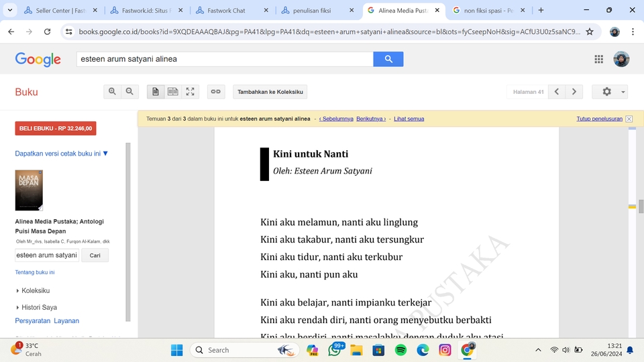Open Google apps grid
Viewport: 644px width, 362px height.
[599, 59]
